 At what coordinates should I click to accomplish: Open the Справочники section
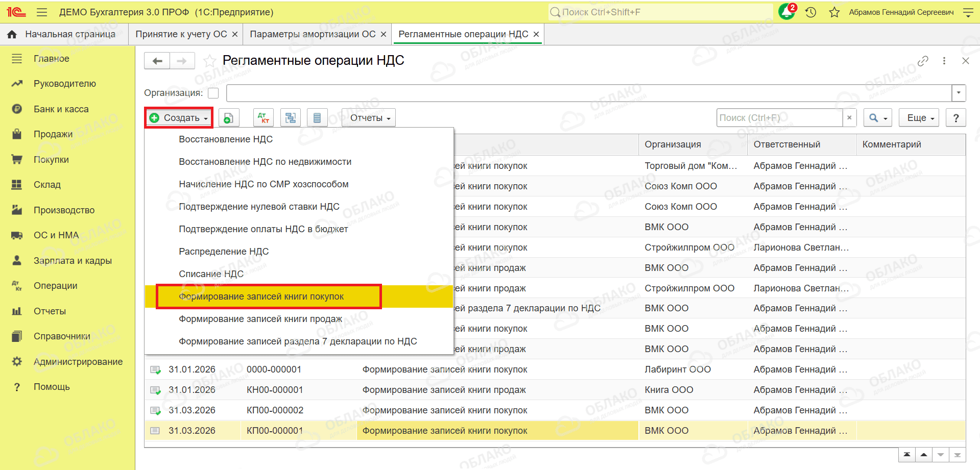click(62, 336)
